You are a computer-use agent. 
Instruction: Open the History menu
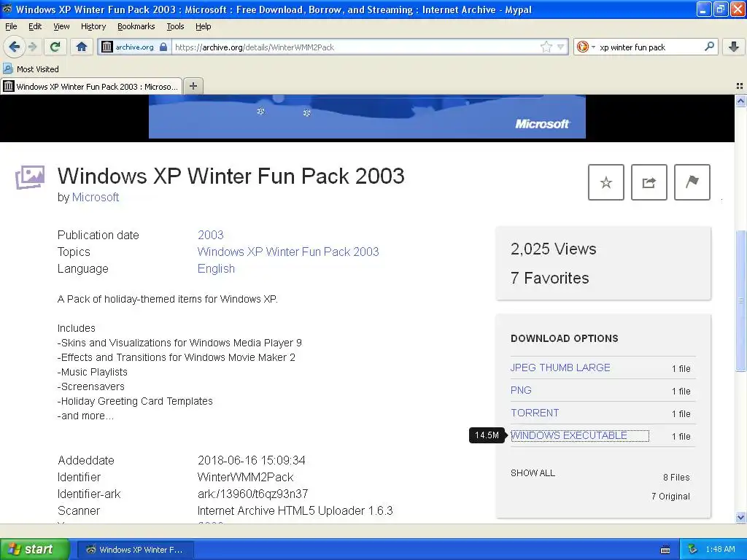point(93,26)
